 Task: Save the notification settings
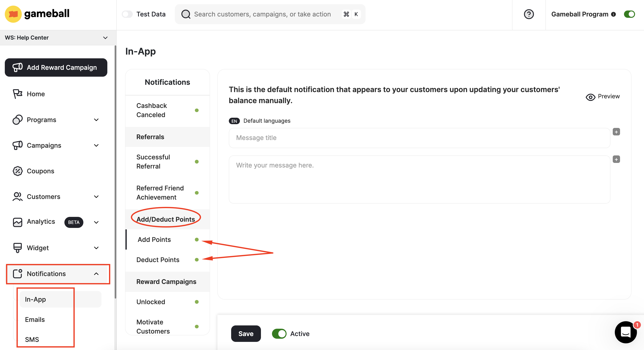tap(246, 334)
